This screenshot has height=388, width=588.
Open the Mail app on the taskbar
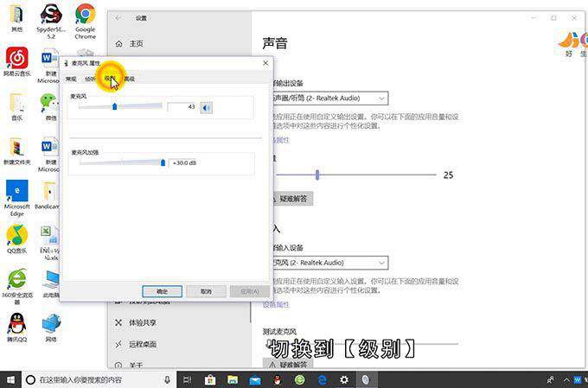coord(255,379)
